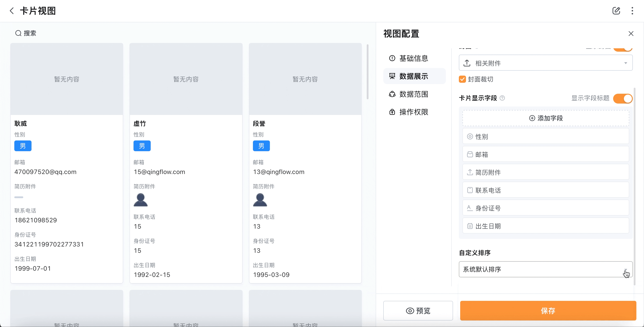Click phone number 18621098529
The image size is (644, 327).
(36, 220)
